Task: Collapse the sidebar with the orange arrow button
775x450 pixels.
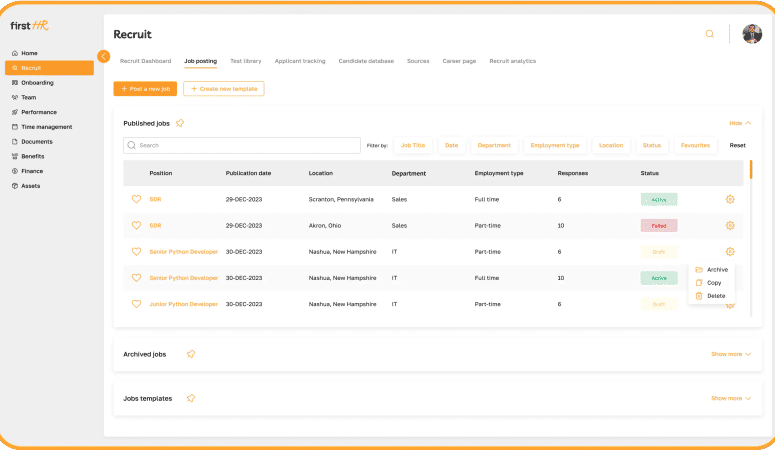Action: (103, 56)
